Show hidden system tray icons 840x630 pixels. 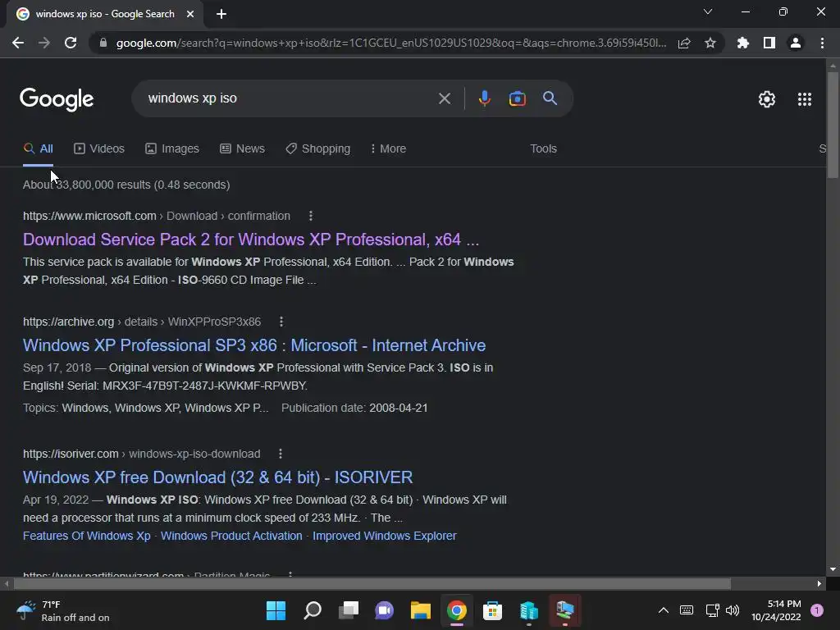(663, 610)
